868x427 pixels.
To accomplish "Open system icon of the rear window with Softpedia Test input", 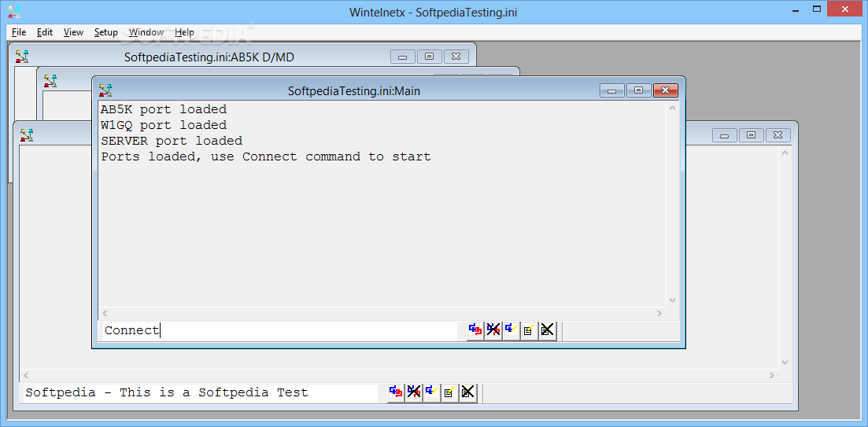I will (27, 135).
